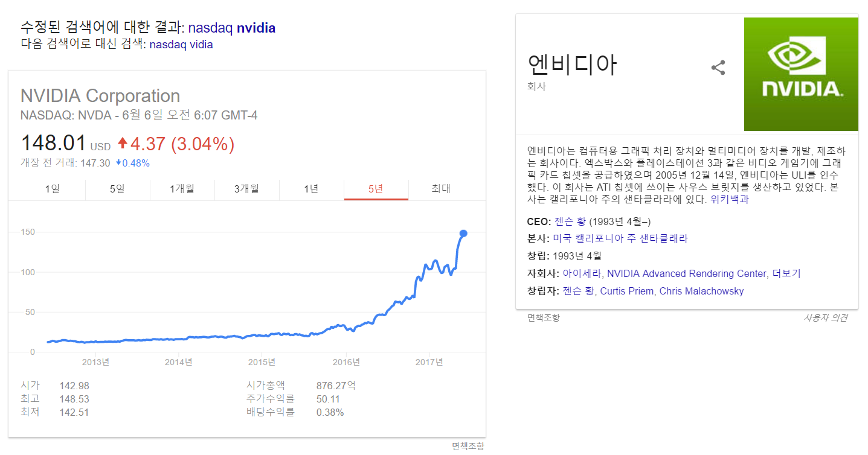Open headquarters link 미국 캘리포니아 주 샌타클래라
The width and height of the screenshot is (868, 455).
click(620, 238)
